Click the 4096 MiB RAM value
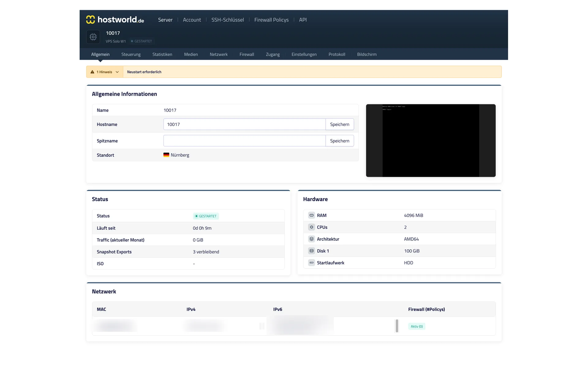 point(413,215)
